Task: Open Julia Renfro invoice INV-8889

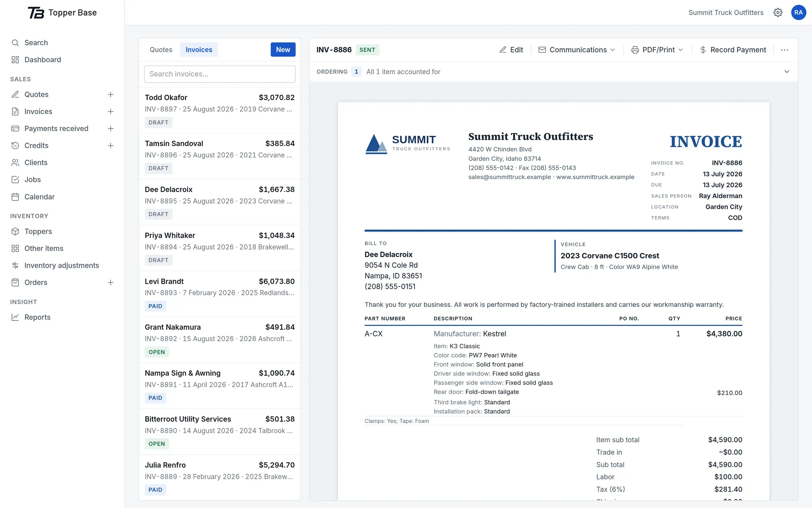Action: pyautogui.click(x=220, y=478)
